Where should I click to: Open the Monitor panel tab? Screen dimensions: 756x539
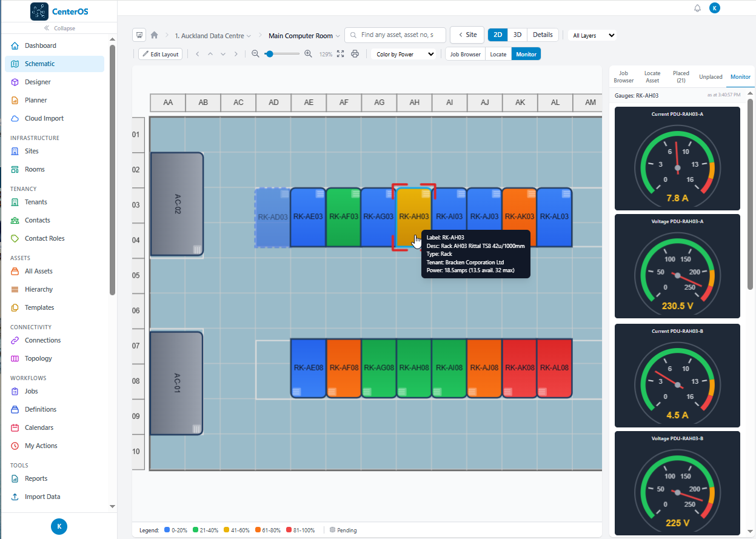740,77
